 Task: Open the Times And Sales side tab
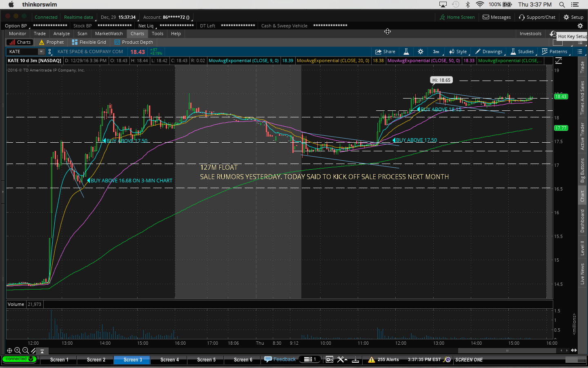click(x=582, y=98)
